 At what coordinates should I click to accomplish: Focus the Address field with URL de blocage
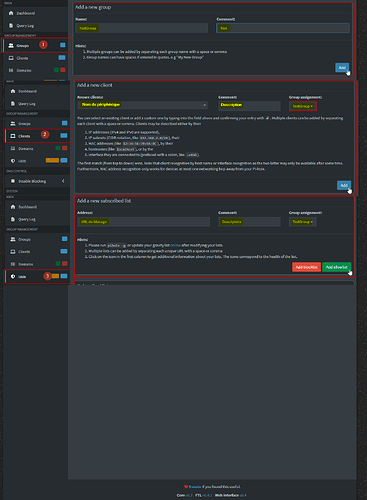(x=143, y=222)
